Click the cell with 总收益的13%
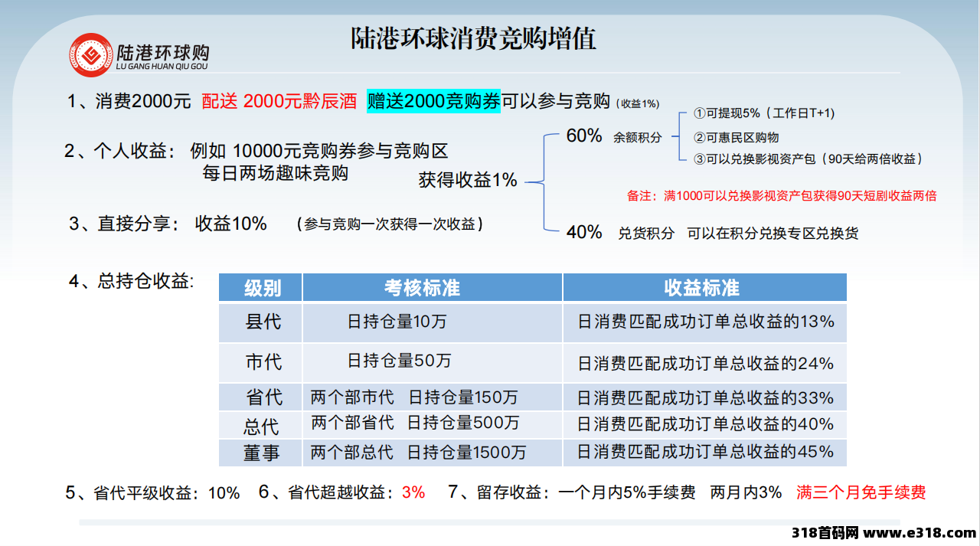Screen dimensions: 980x546 pyautogui.click(x=704, y=322)
